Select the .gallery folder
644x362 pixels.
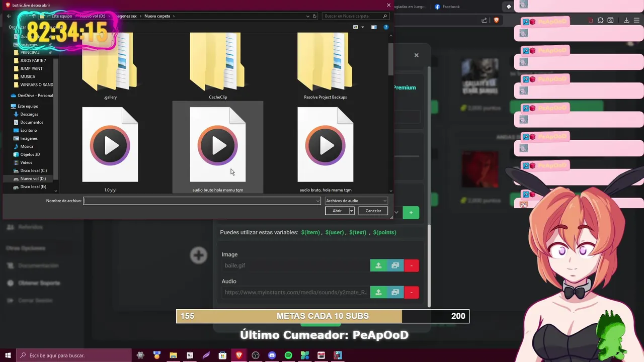point(110,65)
